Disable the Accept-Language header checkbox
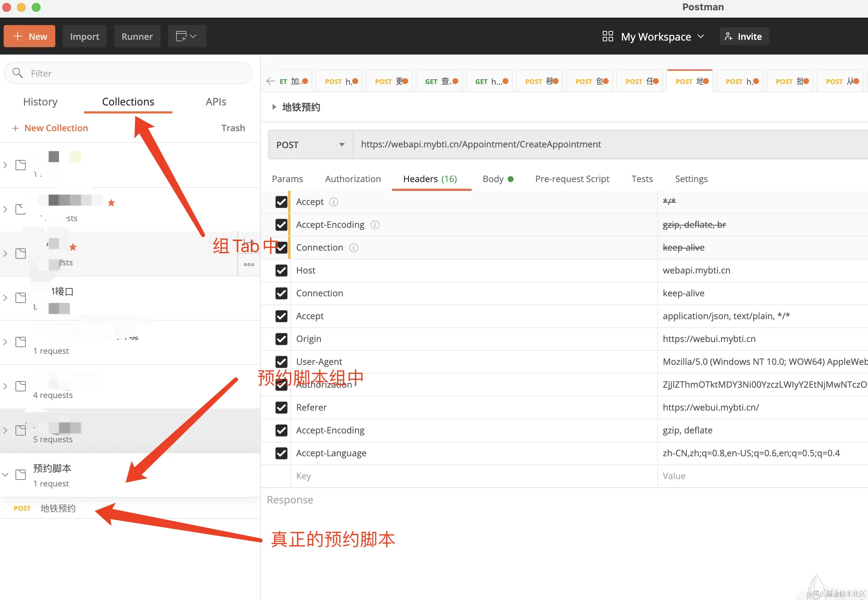The height and width of the screenshot is (600, 868). [281, 453]
